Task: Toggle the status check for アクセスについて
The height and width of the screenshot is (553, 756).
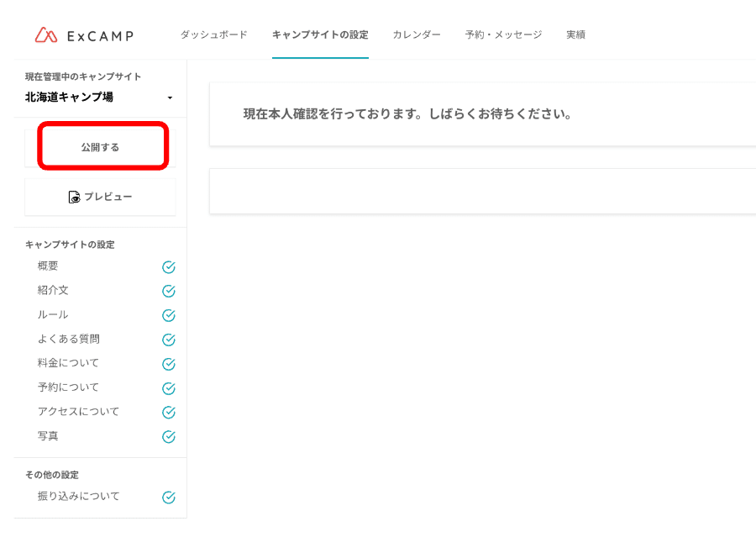Action: tap(169, 412)
